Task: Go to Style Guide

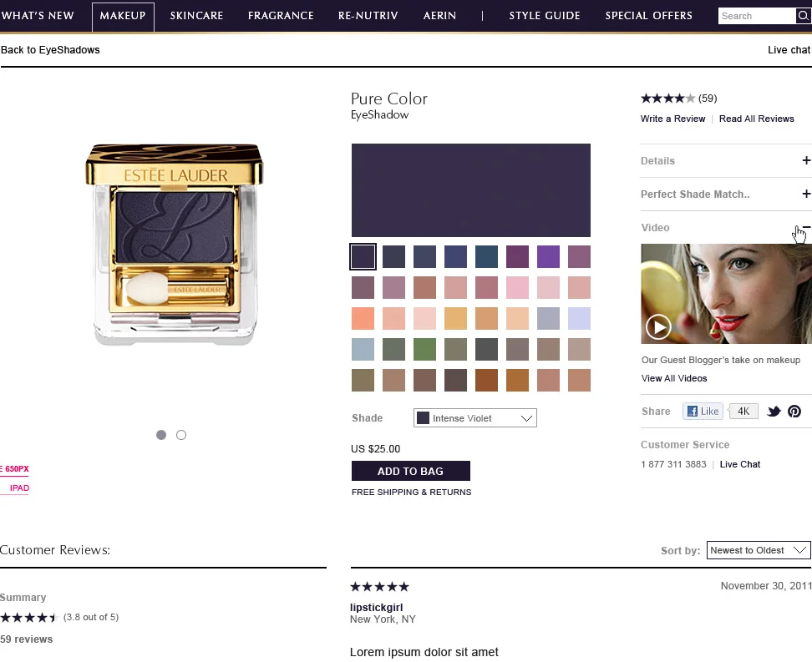Action: [x=545, y=16]
